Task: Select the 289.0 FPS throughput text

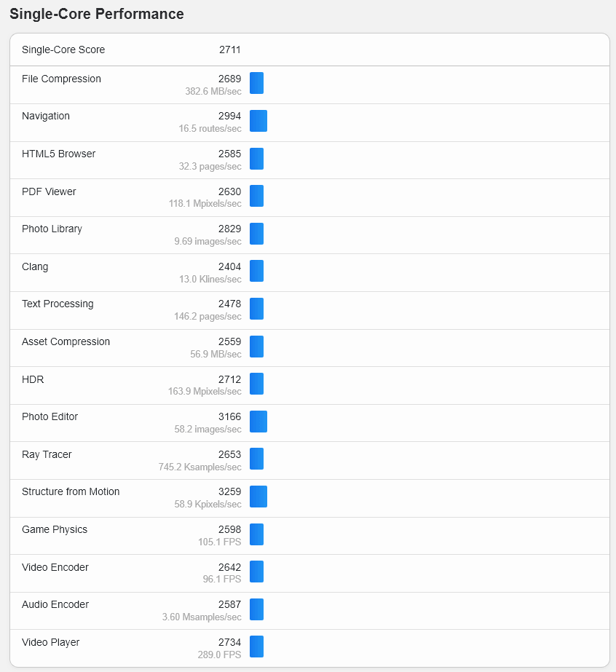Action: tap(219, 655)
